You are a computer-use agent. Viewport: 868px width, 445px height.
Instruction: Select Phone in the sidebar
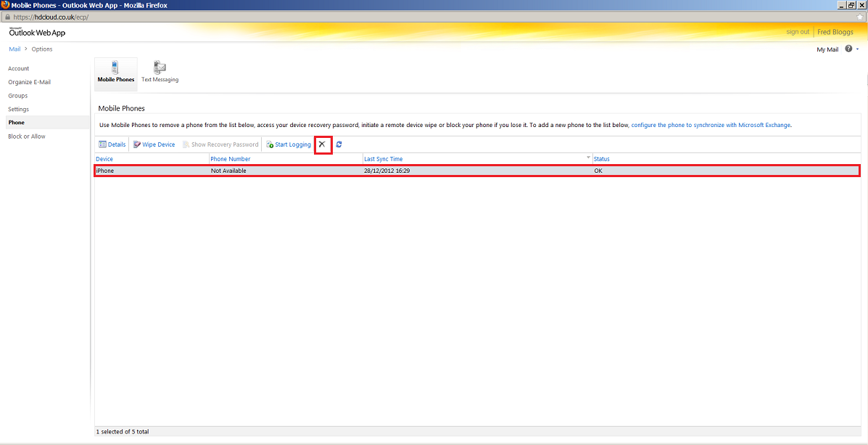48,123
